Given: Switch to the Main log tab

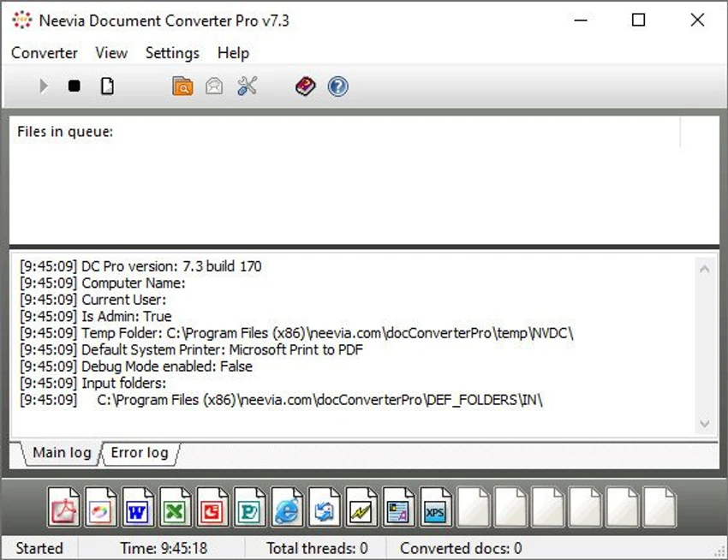Looking at the screenshot, I should pos(62,453).
